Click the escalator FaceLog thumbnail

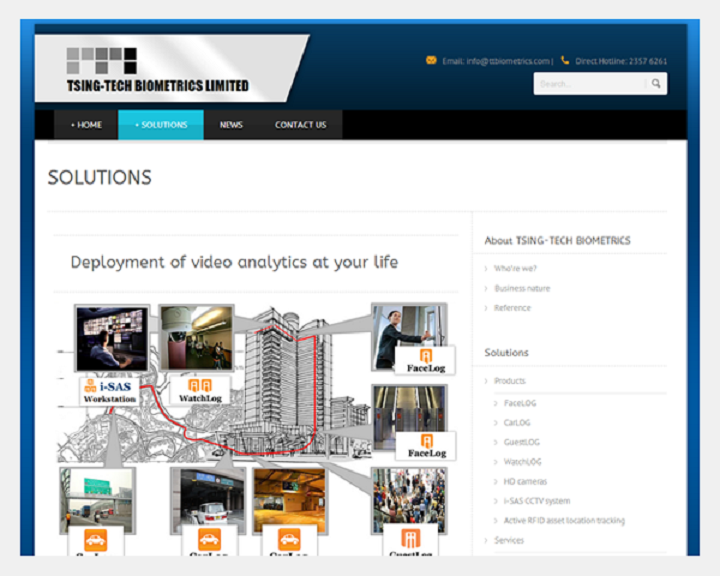click(409, 418)
